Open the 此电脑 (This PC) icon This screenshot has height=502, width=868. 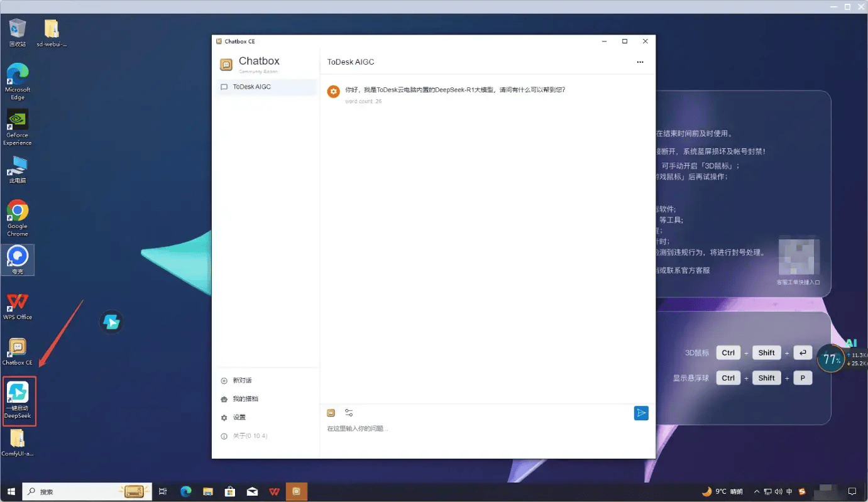pos(18,169)
